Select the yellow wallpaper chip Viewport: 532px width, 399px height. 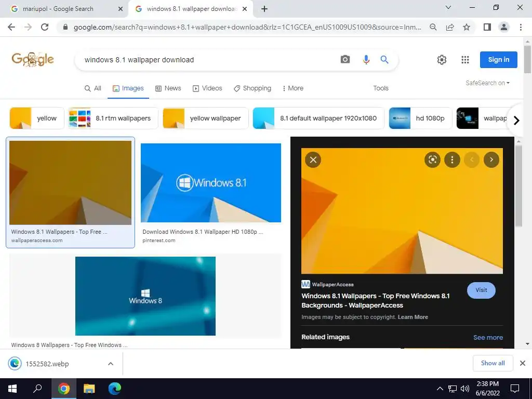click(x=206, y=118)
